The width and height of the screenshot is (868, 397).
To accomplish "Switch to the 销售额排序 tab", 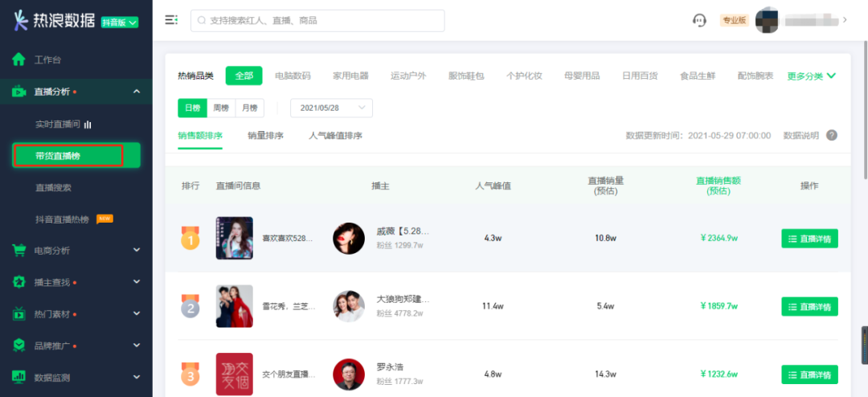I will [200, 136].
